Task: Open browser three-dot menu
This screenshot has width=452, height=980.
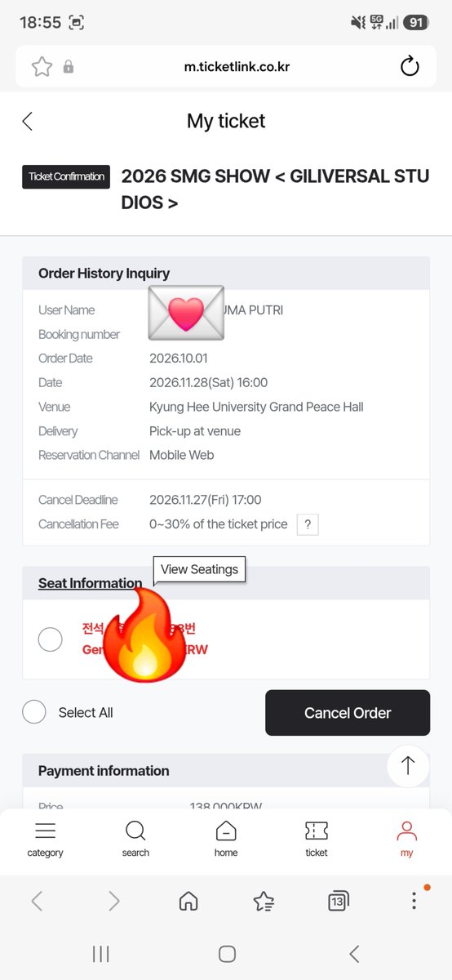Action: (x=414, y=901)
